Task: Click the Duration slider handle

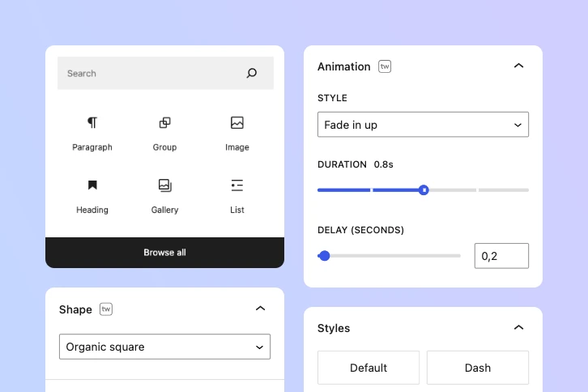Action: (424, 190)
